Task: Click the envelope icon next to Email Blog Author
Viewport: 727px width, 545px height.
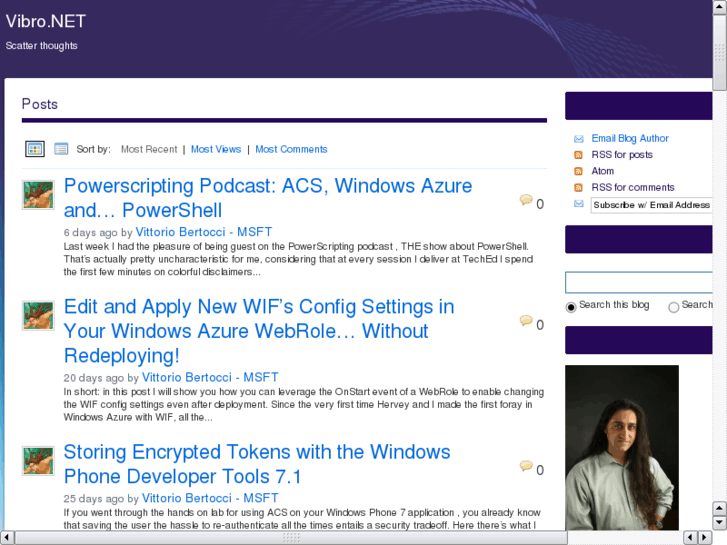Action: pos(579,139)
